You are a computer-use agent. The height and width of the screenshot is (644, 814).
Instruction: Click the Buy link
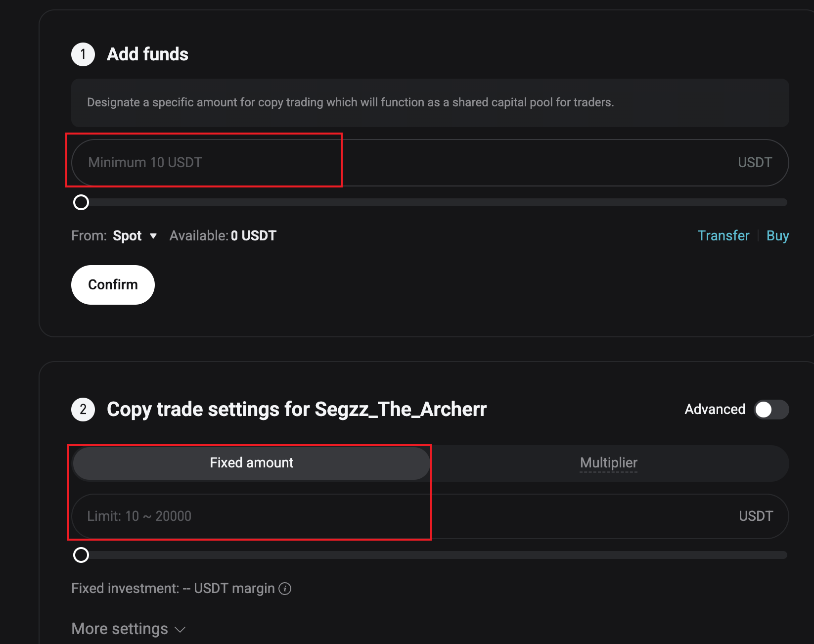[777, 236]
